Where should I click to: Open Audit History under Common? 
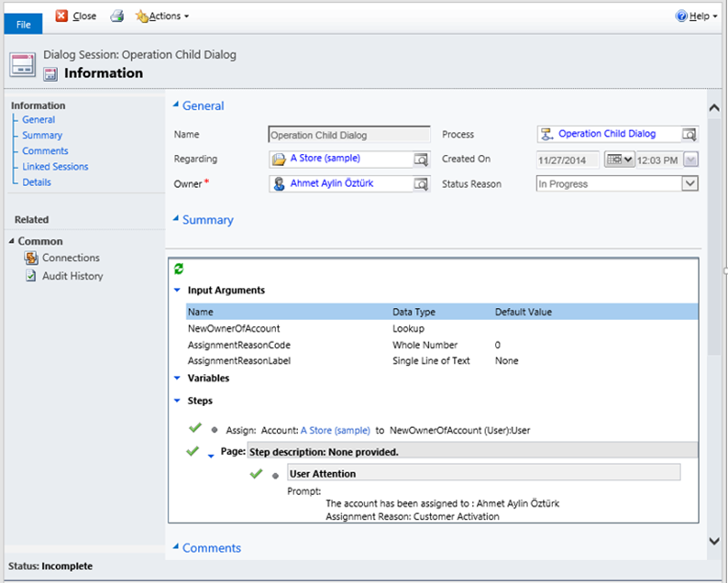tap(72, 276)
